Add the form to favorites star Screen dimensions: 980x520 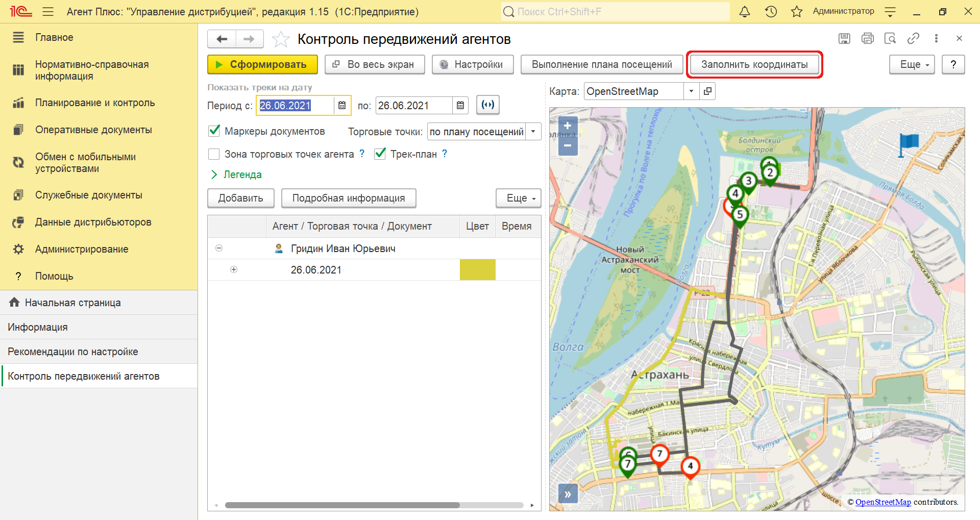click(281, 39)
